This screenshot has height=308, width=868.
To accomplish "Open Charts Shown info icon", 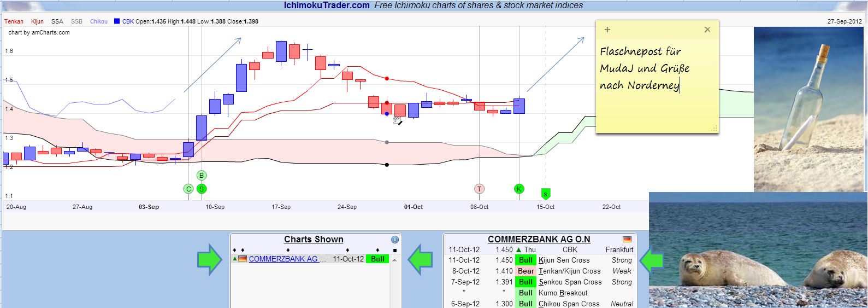I will 395,240.
